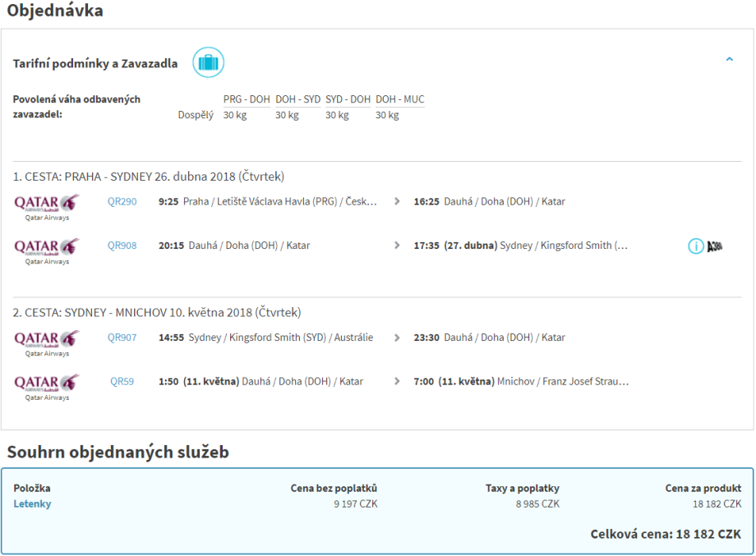Open flight number link QR908
Viewport: 756px width, 556px height.
click(122, 246)
